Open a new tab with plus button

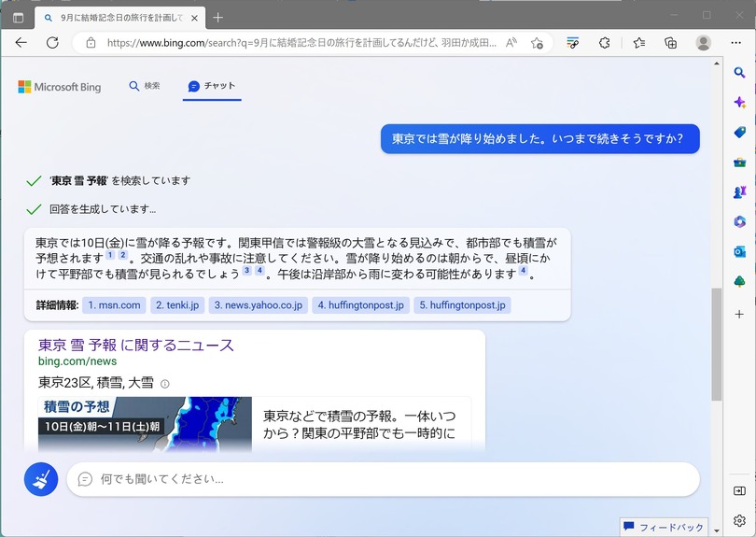[217, 18]
